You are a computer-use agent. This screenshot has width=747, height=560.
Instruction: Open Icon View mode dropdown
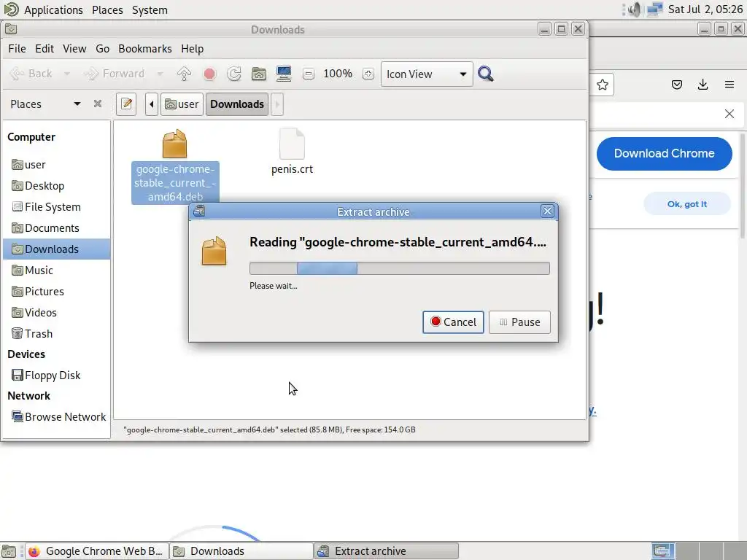tap(426, 74)
